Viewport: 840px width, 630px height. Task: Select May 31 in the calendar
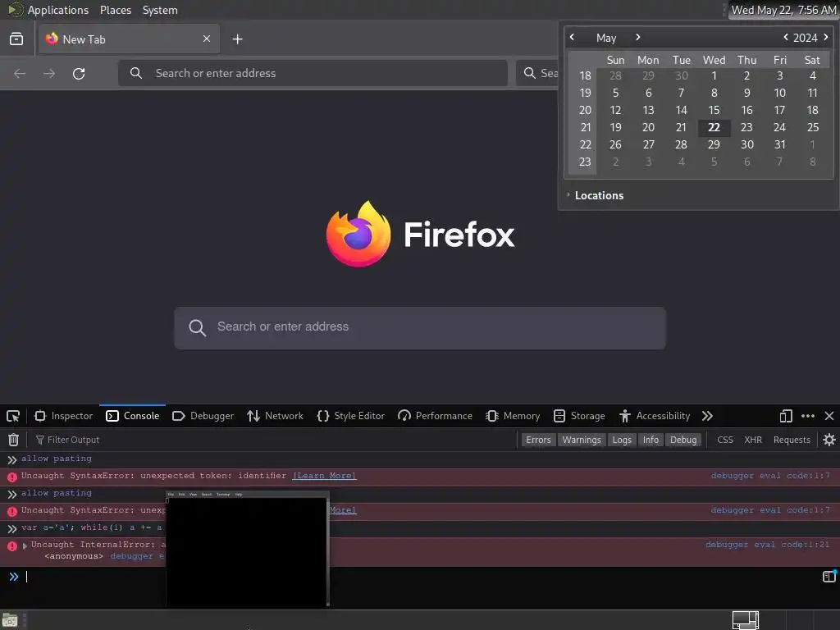(x=780, y=144)
